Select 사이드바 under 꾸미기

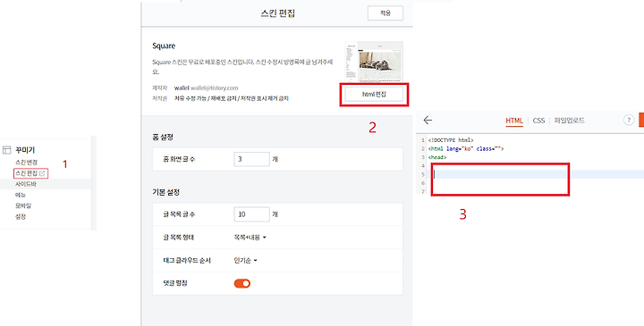click(26, 184)
